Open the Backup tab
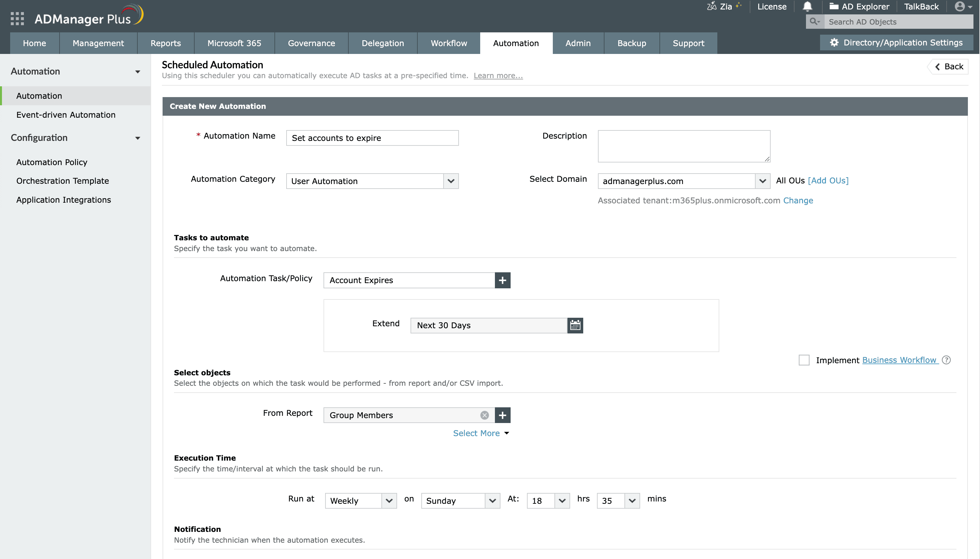The image size is (980, 559). tap(632, 43)
